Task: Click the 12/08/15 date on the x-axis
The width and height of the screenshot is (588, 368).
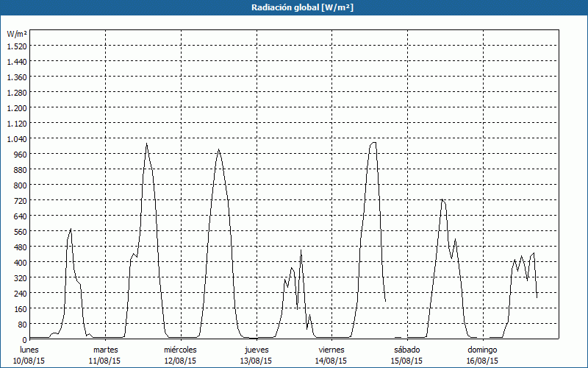Action: 180,361
